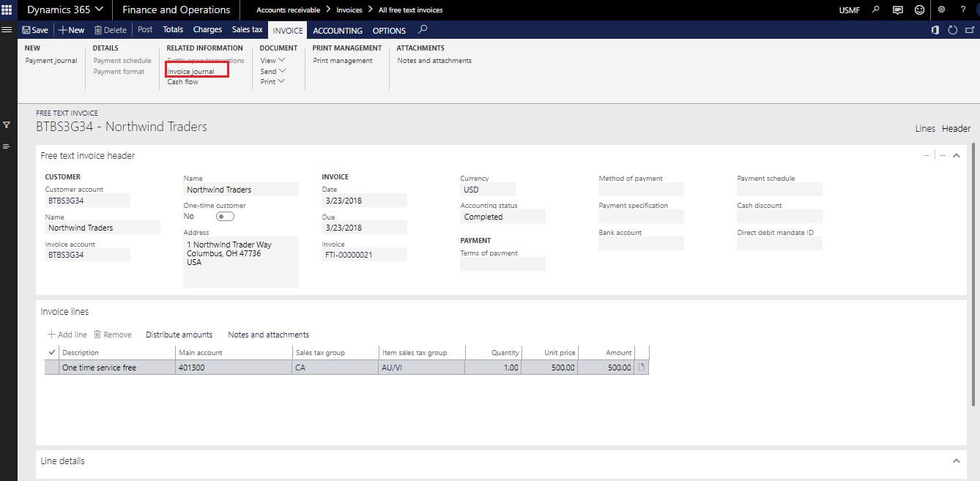980x481 pixels.
Task: Show the list sidebar icon below the filter
Action: point(7,146)
